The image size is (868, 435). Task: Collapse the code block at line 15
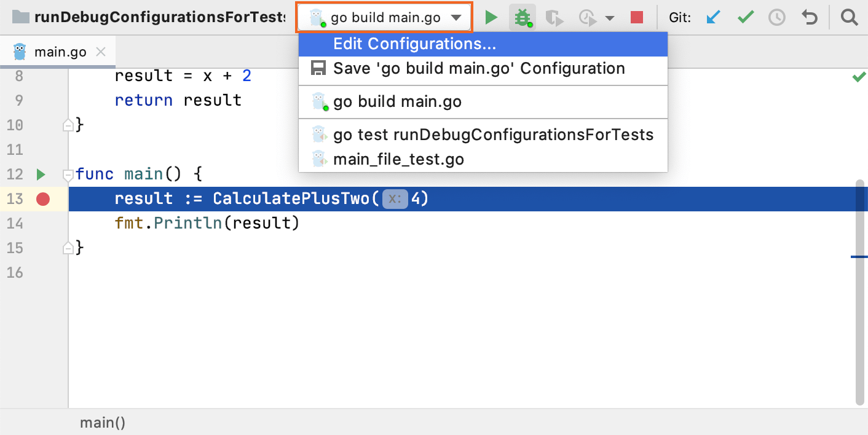(x=68, y=247)
